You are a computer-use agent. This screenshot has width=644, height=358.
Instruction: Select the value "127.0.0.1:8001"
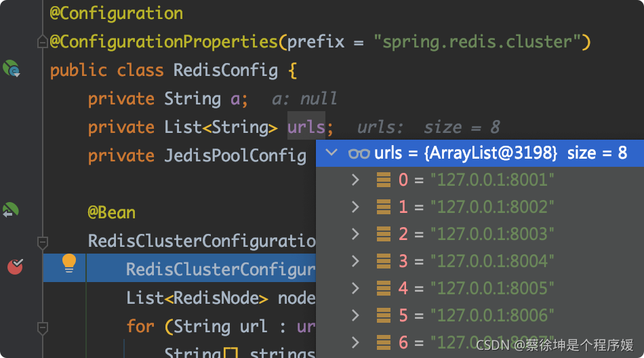pyautogui.click(x=492, y=180)
